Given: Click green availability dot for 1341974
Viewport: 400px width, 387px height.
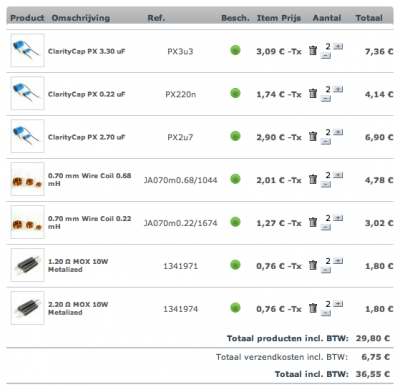Looking at the screenshot, I should [x=235, y=308].
